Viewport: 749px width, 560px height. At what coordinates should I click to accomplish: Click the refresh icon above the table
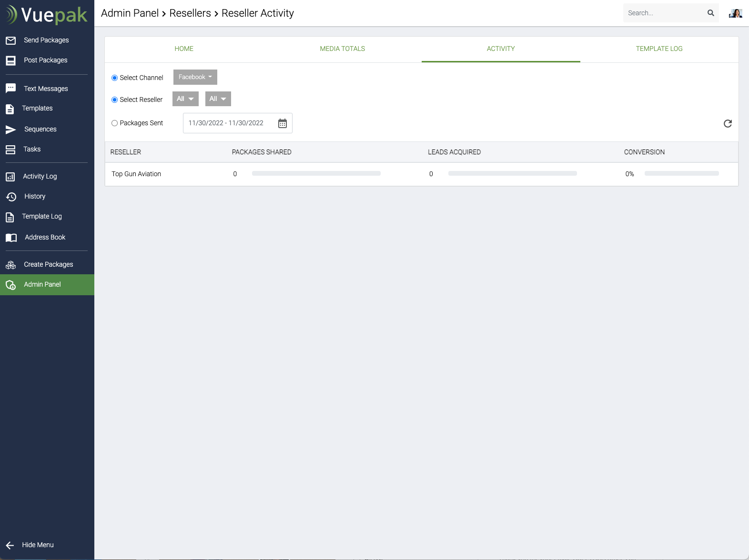tap(728, 124)
